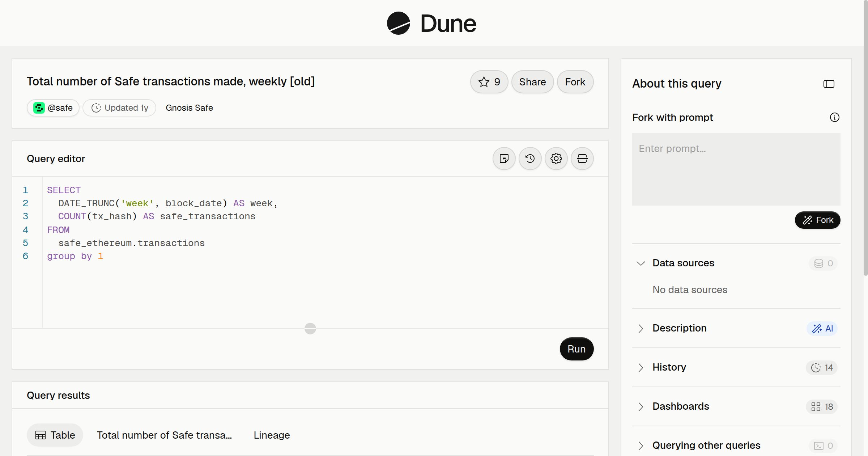The width and height of the screenshot is (868, 456).
Task: Star the query with 9 stars
Action: tap(489, 82)
